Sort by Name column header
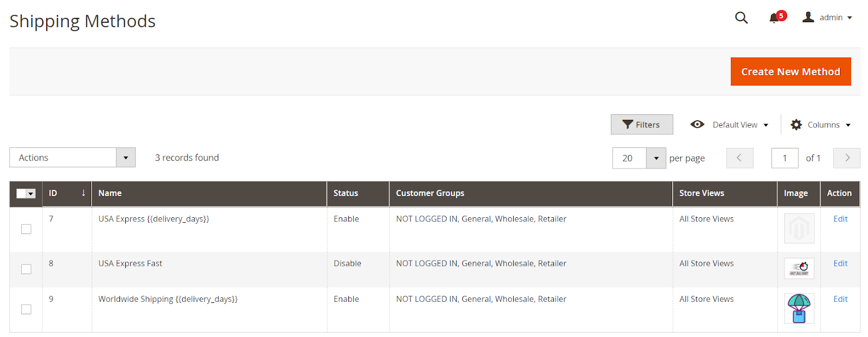This screenshot has width=868, height=337. [110, 193]
